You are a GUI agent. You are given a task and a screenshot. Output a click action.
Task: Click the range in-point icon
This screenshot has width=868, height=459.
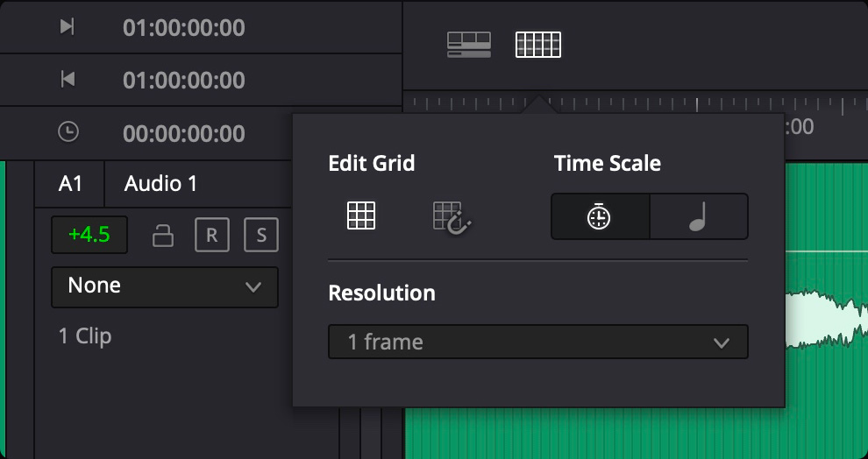point(68,27)
